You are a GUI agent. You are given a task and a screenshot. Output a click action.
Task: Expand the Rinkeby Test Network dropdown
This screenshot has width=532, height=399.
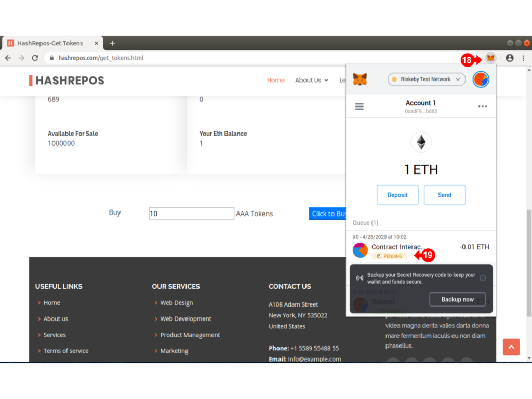[426, 79]
